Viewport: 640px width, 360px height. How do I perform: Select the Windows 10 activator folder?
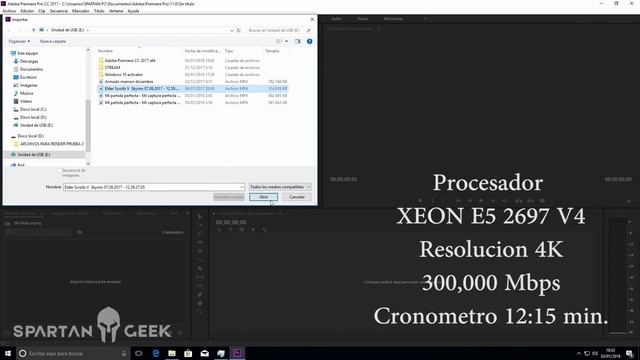pyautogui.click(x=124, y=75)
